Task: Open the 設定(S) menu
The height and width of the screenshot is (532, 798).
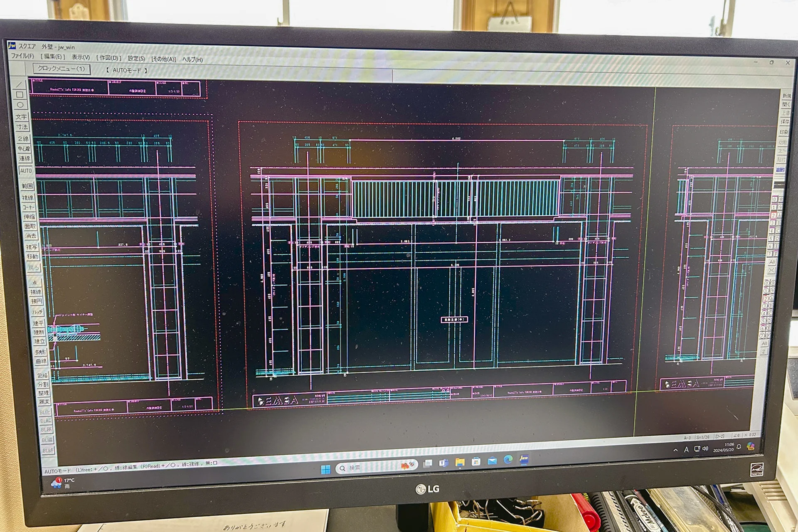Action: (136, 59)
